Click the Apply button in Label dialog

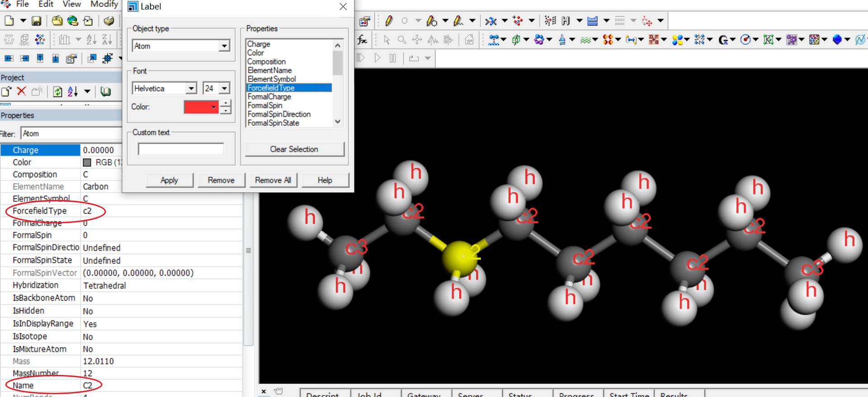[x=170, y=180]
